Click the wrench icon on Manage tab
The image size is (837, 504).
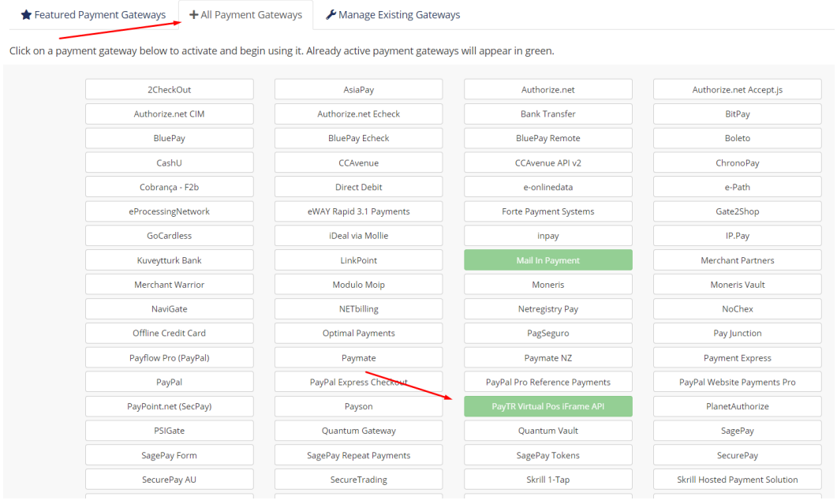[331, 15]
